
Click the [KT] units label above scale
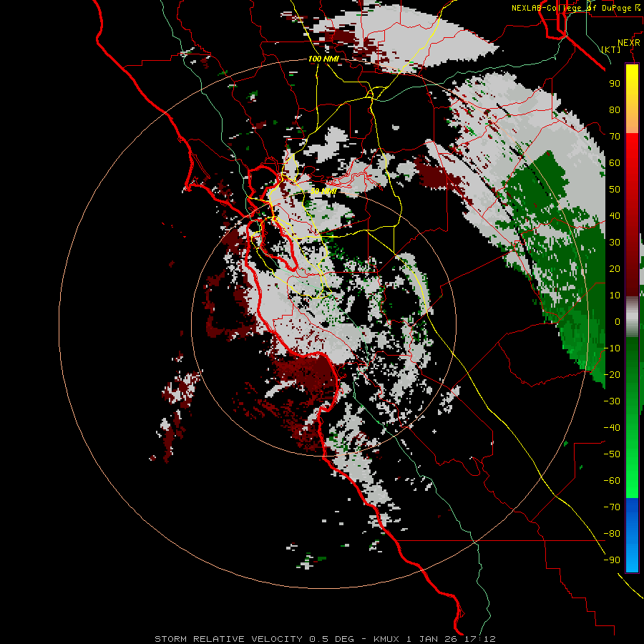[x=611, y=49]
